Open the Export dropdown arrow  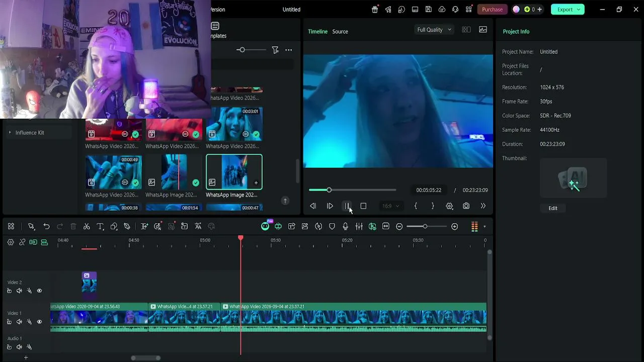[579, 10]
